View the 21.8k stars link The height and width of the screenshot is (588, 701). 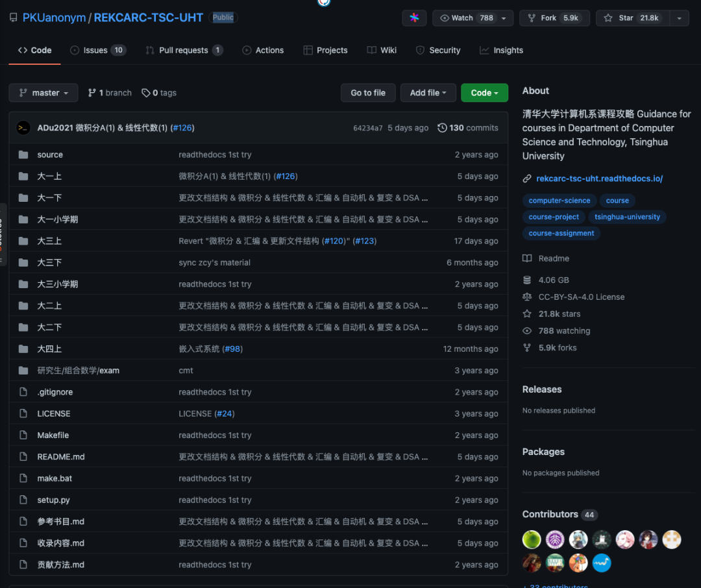coord(560,314)
